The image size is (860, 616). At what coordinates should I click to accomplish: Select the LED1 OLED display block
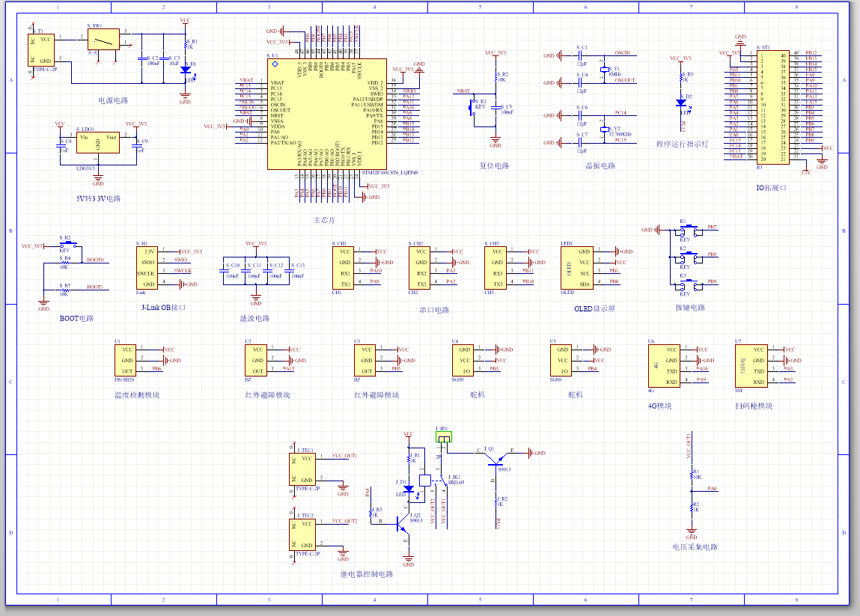pyautogui.click(x=577, y=268)
